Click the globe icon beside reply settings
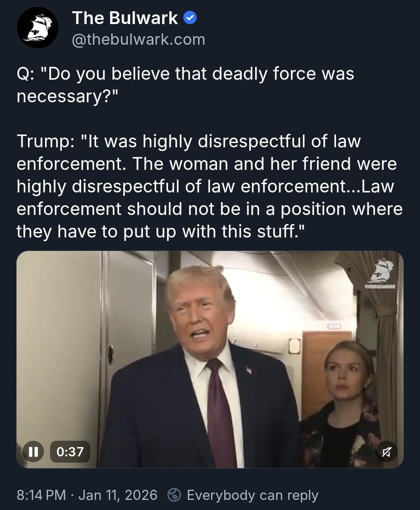 (174, 495)
